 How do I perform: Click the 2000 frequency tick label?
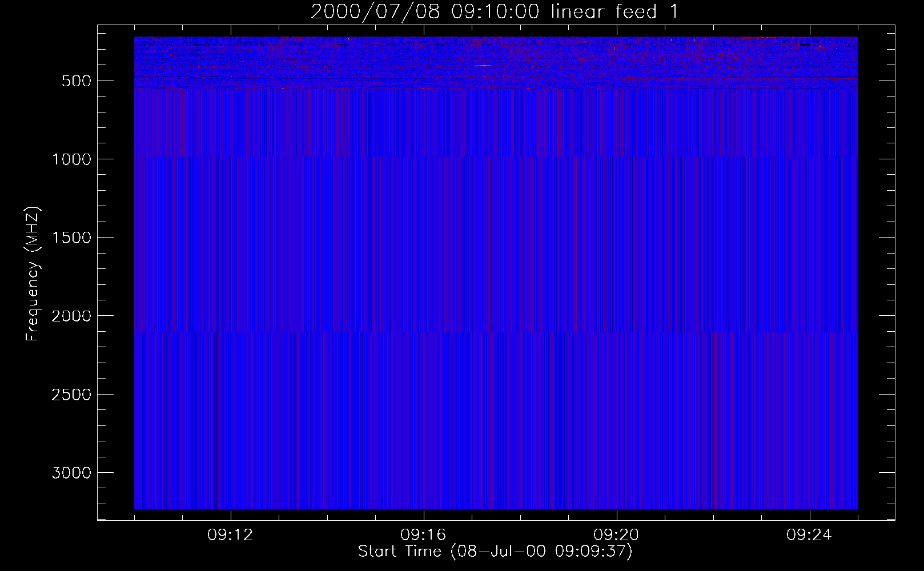[x=71, y=316]
